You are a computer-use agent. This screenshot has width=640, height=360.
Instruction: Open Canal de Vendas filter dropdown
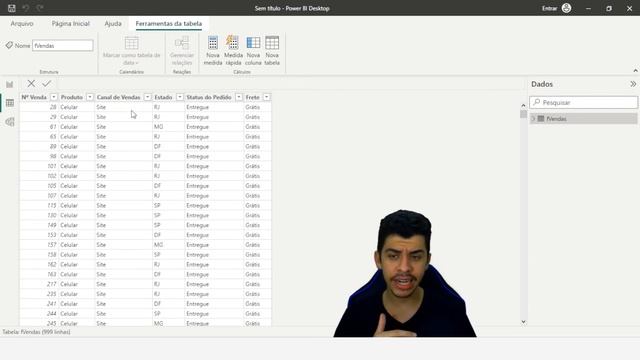click(147, 97)
